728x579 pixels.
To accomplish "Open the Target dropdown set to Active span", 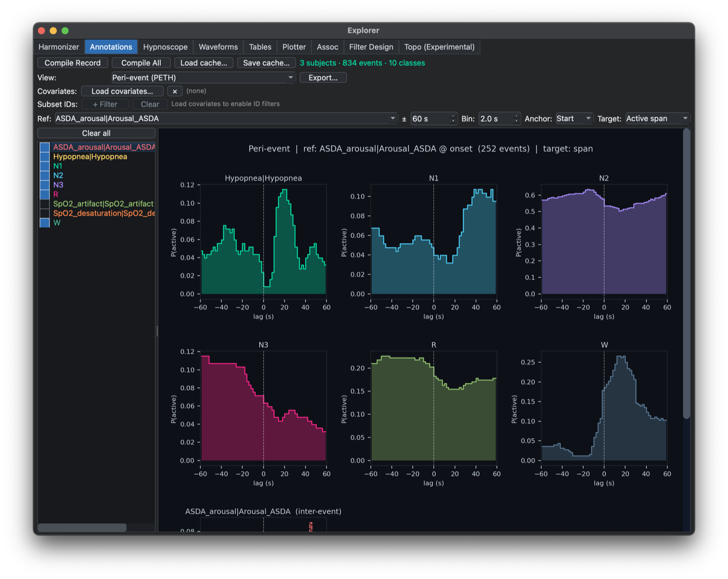I will [657, 119].
